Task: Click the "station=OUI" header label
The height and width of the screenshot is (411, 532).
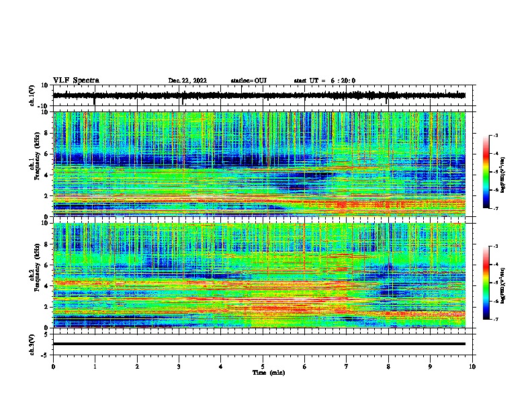Action: pos(249,81)
